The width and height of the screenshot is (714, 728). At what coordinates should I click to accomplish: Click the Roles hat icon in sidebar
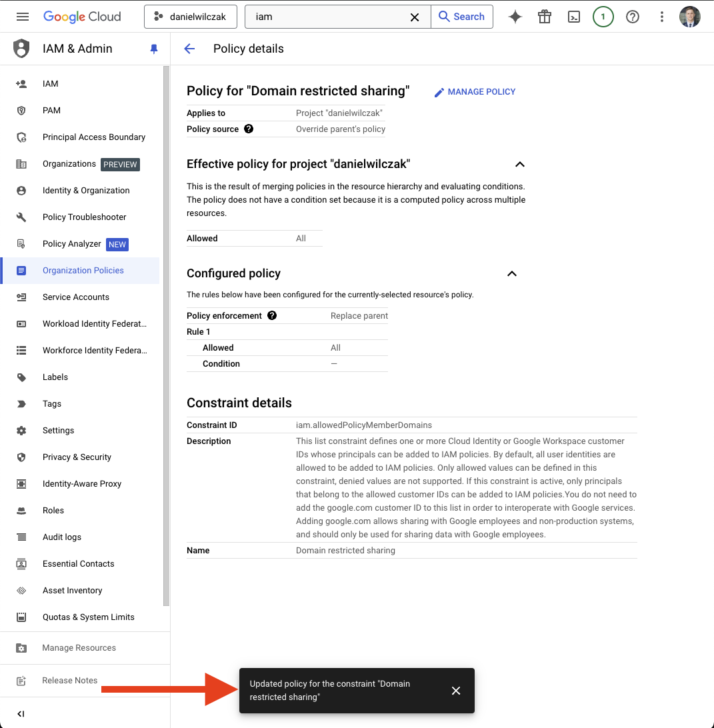click(21, 511)
